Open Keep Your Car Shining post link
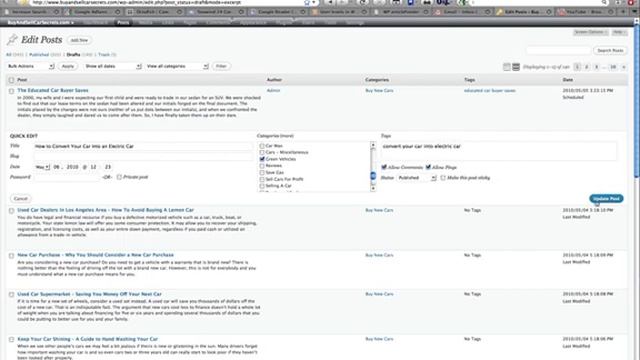The width and height of the screenshot is (640, 360). pos(87,339)
